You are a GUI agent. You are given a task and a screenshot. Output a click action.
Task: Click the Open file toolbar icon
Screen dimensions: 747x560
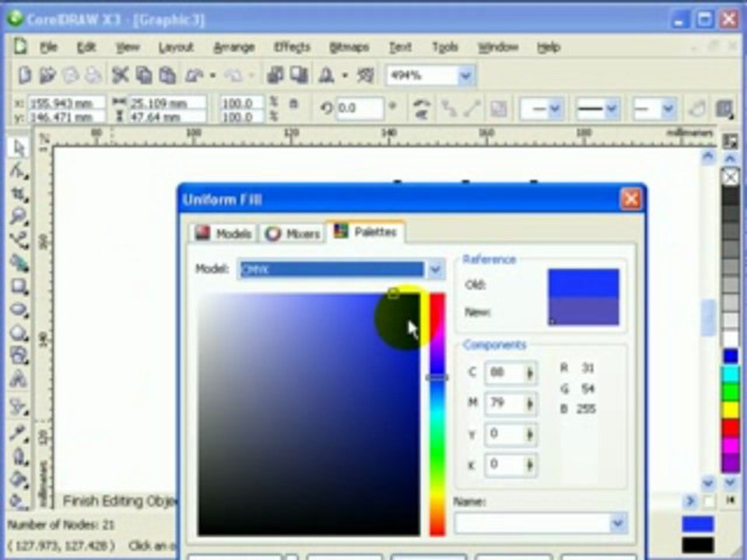coord(47,75)
